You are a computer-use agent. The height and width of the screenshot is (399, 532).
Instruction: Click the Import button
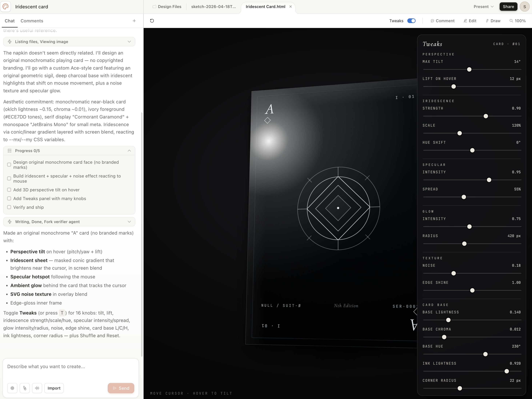click(x=54, y=388)
